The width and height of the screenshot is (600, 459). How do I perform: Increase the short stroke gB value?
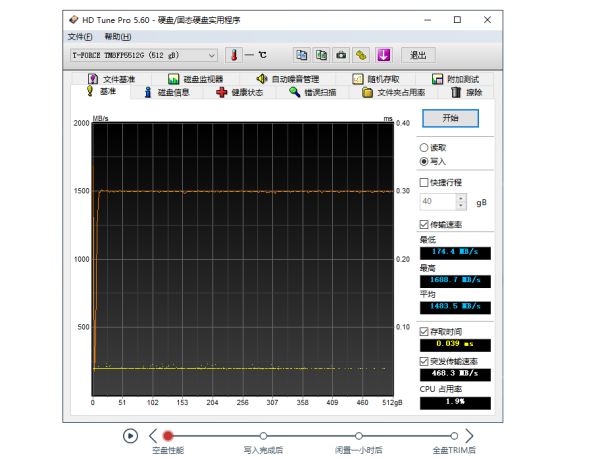(x=461, y=198)
